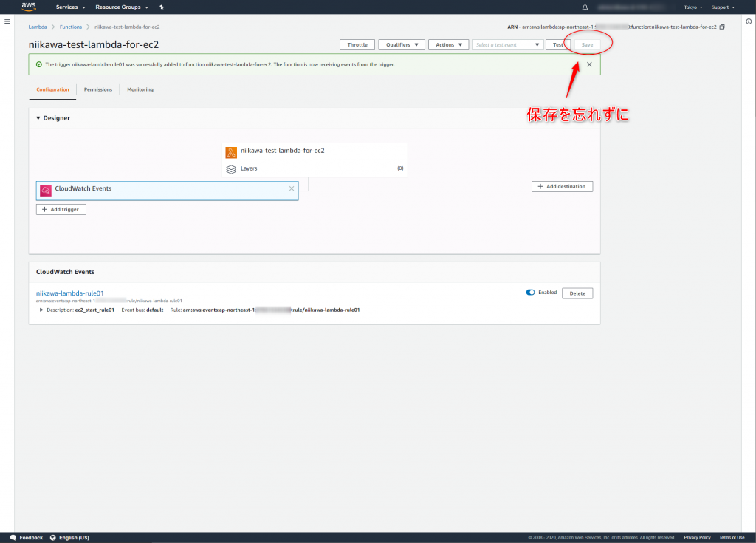Click the Throttle button
Viewport: 756px width, 543px height.
click(357, 45)
